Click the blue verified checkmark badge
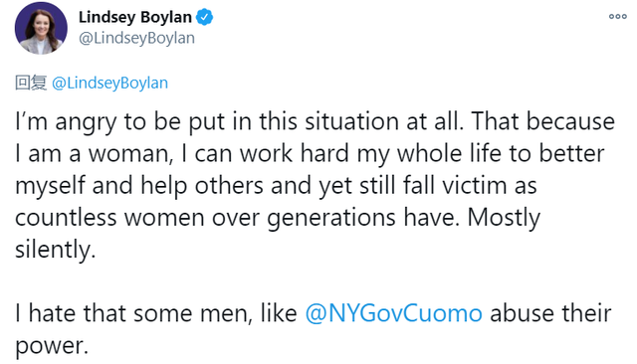This screenshot has width=637, height=364. [205, 18]
